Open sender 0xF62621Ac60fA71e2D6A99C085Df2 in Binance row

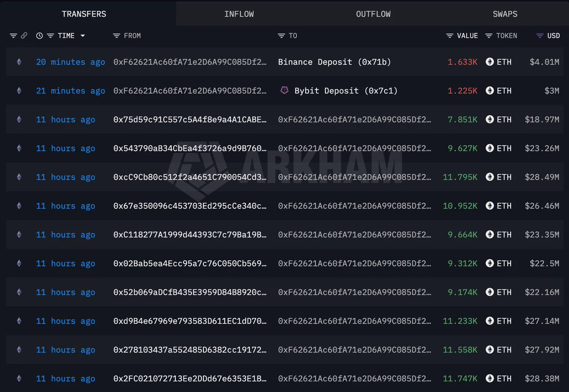(190, 62)
